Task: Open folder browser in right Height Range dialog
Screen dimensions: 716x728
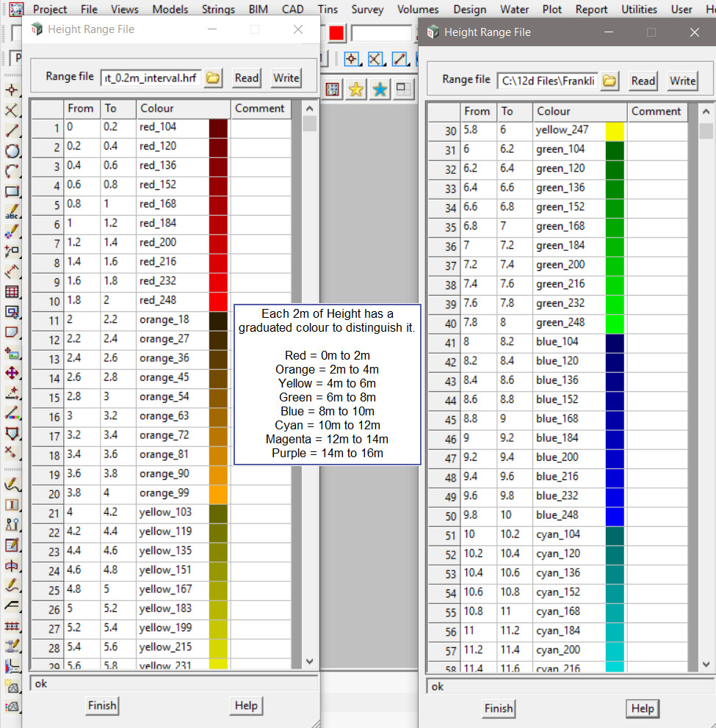Action: [x=609, y=81]
